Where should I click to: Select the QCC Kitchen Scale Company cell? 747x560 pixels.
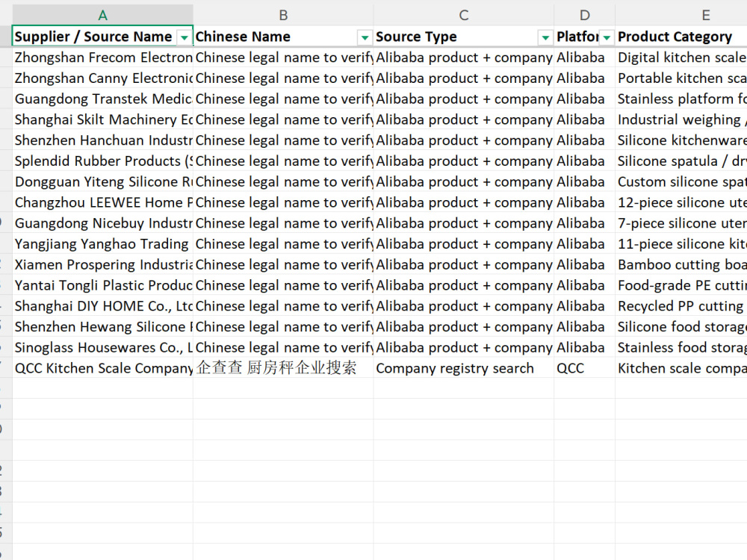click(x=103, y=368)
